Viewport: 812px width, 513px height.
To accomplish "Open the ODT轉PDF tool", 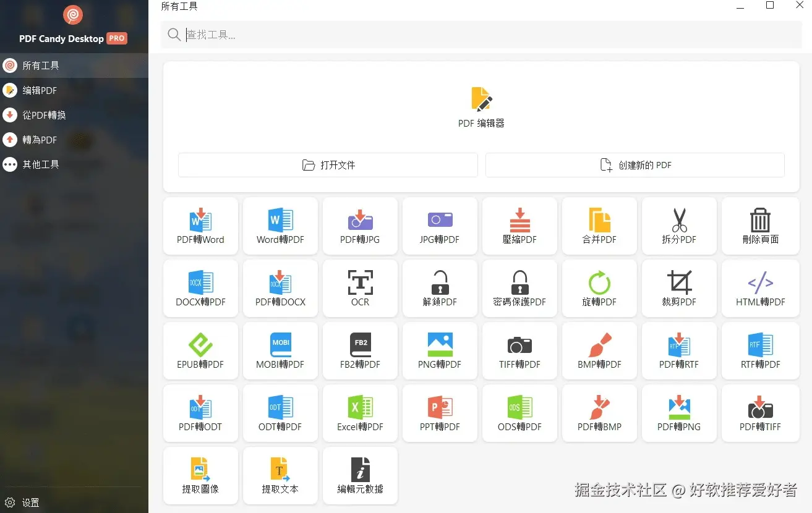I will click(280, 413).
